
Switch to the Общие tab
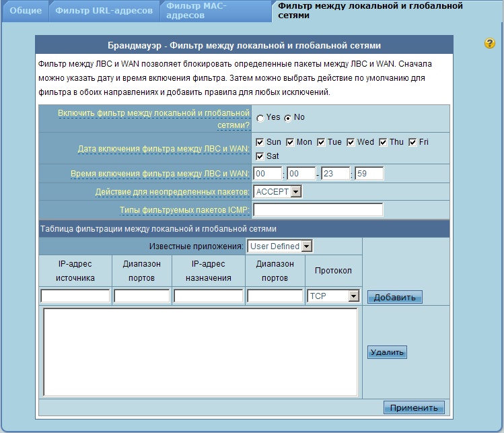tap(26, 11)
